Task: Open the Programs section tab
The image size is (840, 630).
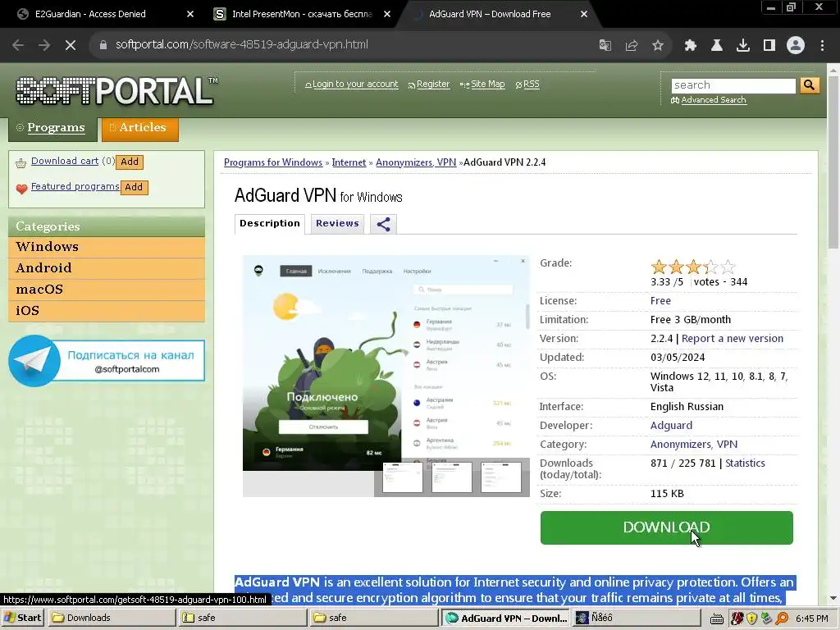Action: click(52, 128)
